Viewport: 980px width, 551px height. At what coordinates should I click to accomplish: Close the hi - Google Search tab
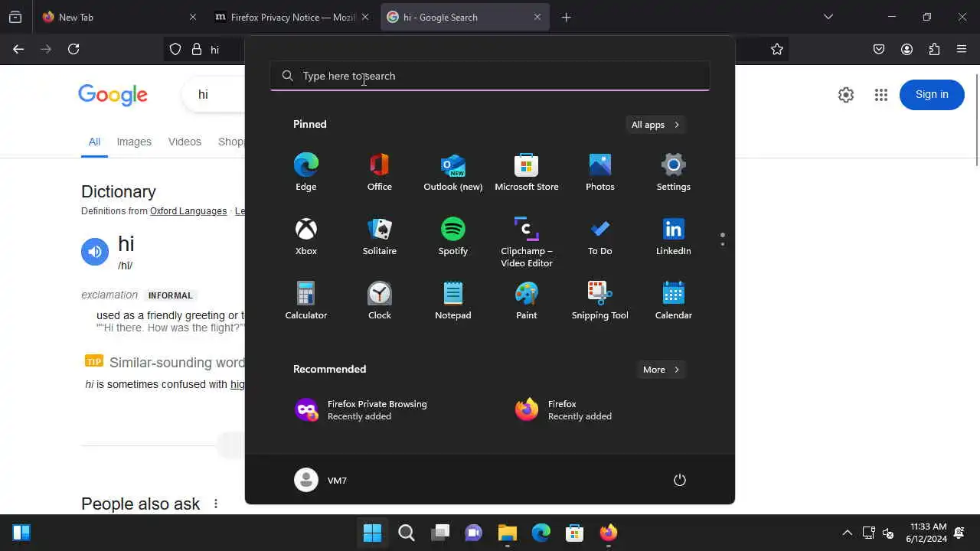pos(537,17)
